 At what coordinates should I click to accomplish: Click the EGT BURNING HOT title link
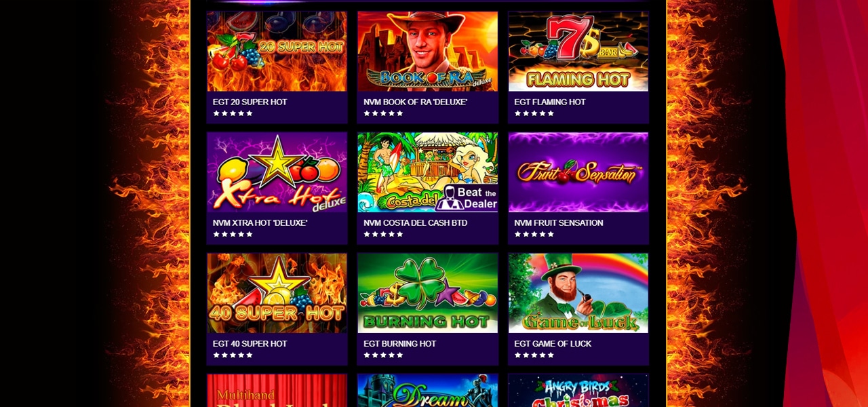tap(399, 344)
